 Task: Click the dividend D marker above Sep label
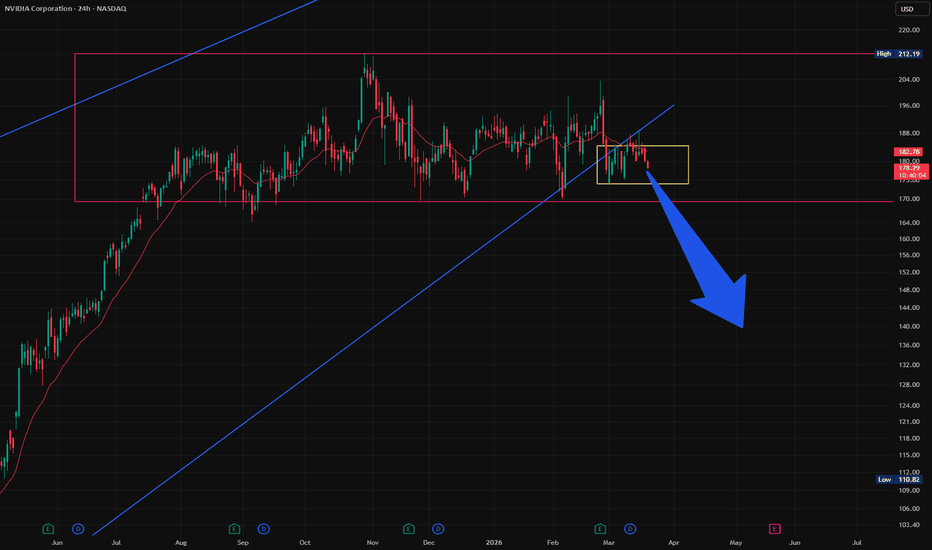[263, 527]
